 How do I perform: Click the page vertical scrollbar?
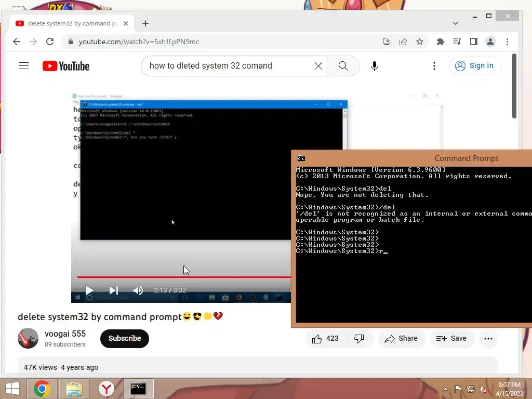pos(514,86)
